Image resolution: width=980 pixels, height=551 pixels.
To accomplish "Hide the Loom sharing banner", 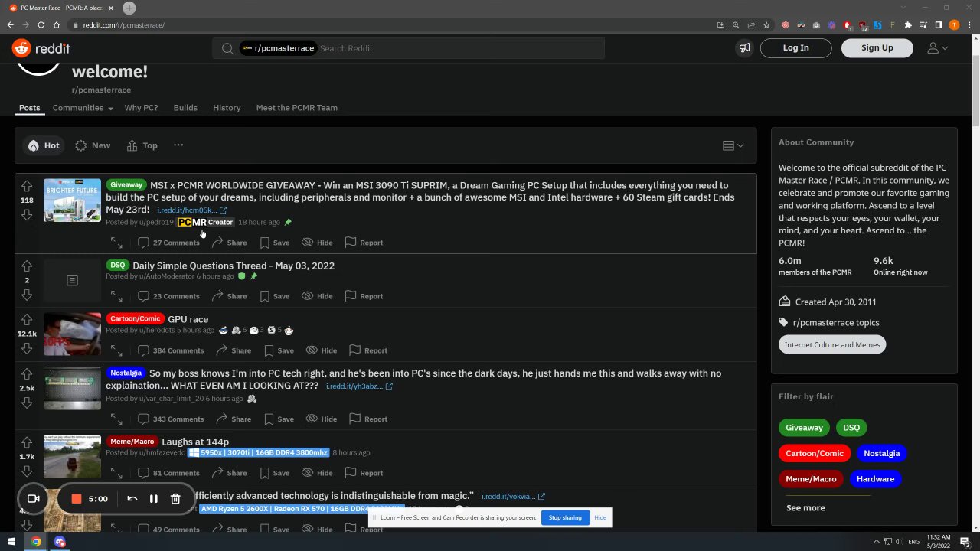I will pyautogui.click(x=600, y=518).
